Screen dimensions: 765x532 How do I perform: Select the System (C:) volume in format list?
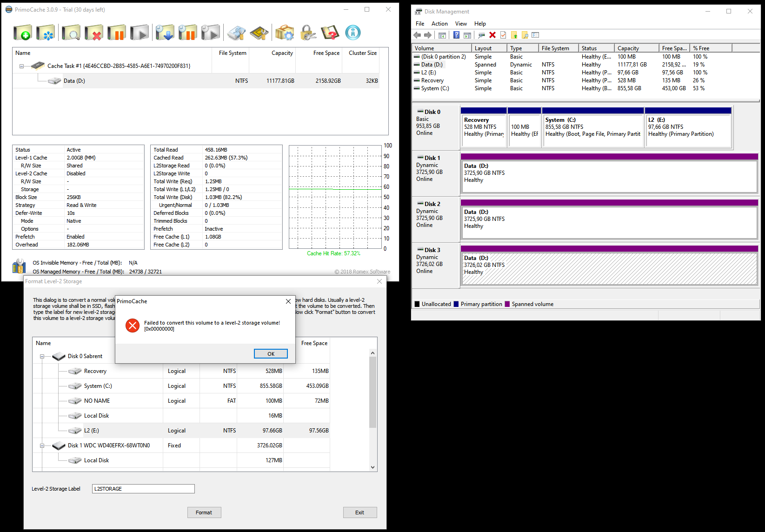pyautogui.click(x=181, y=386)
